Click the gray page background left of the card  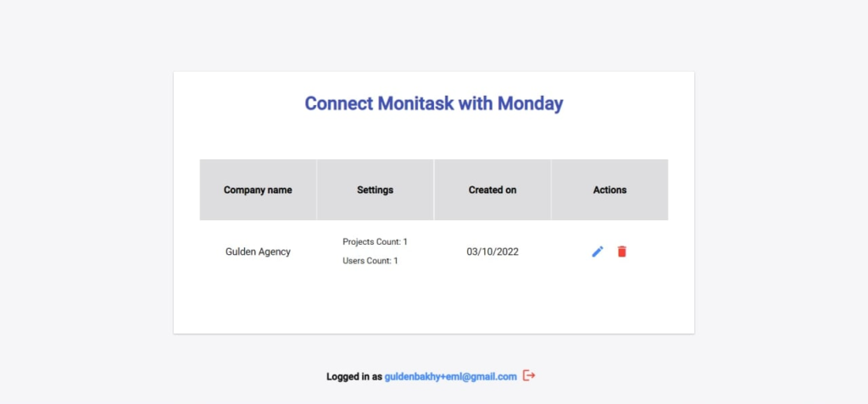click(85, 203)
